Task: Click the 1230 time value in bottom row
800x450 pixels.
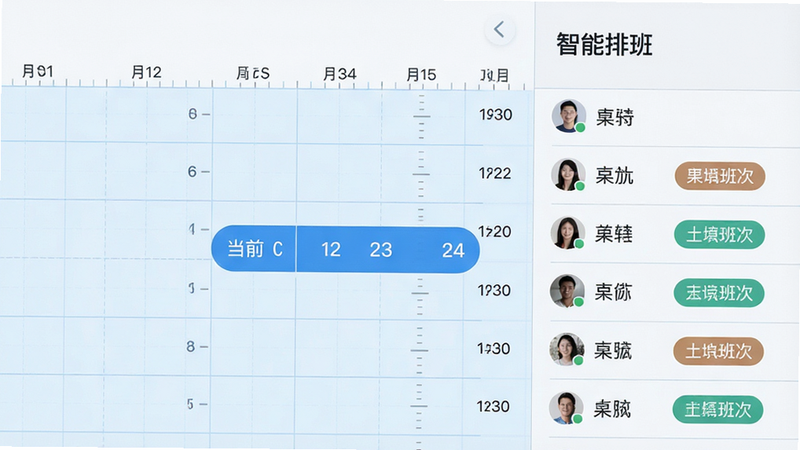Action: (493, 406)
